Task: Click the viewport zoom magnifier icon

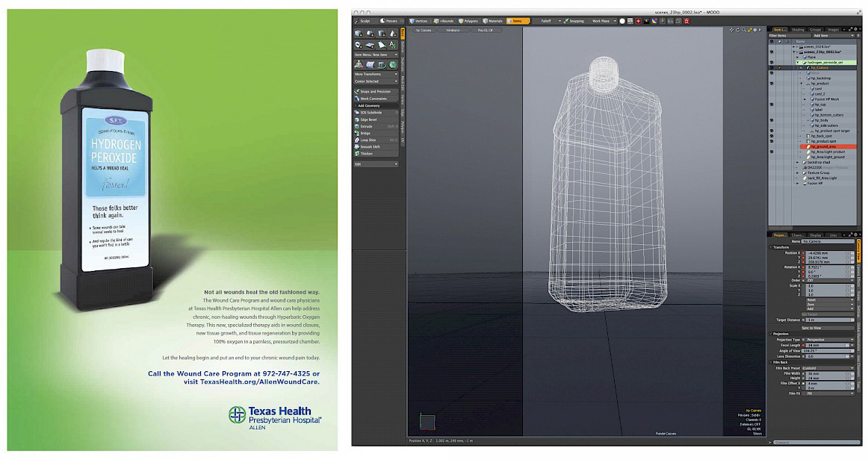Action: click(x=744, y=30)
